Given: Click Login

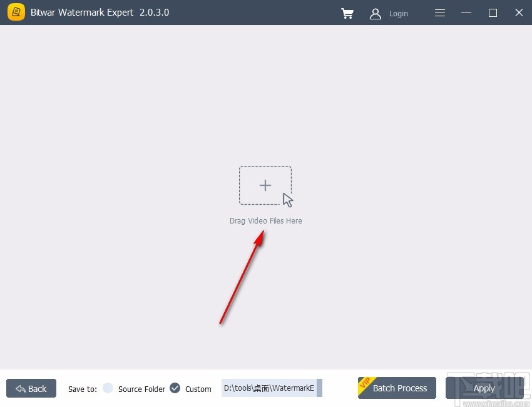Looking at the screenshot, I should point(399,13).
